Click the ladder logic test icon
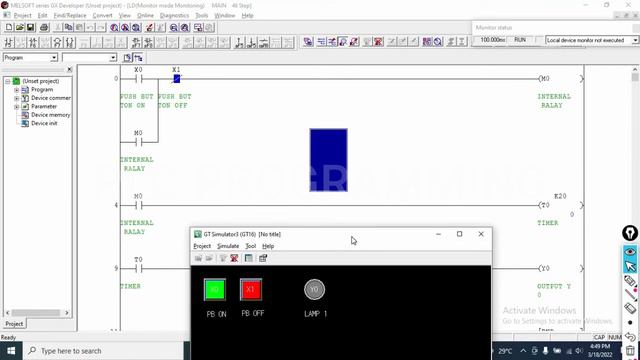 (427, 42)
